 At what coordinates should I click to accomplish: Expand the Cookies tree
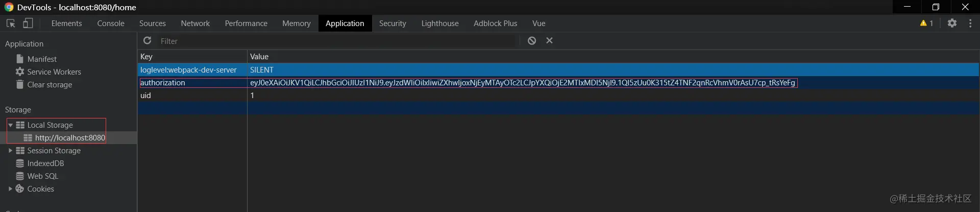point(10,189)
